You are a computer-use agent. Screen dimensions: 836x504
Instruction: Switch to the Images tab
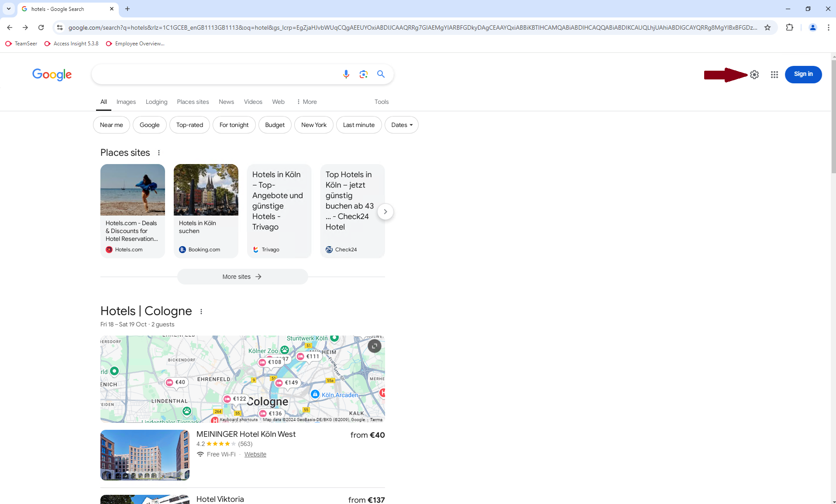(x=126, y=102)
